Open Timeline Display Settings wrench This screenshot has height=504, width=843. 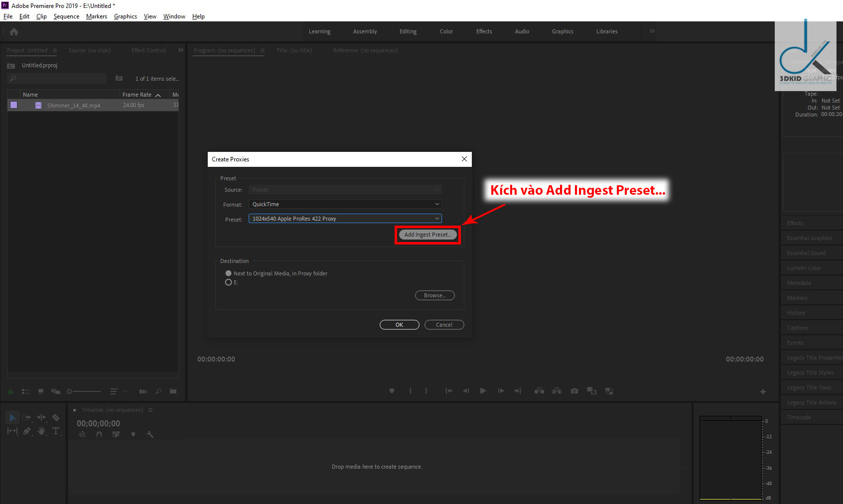coord(150,434)
